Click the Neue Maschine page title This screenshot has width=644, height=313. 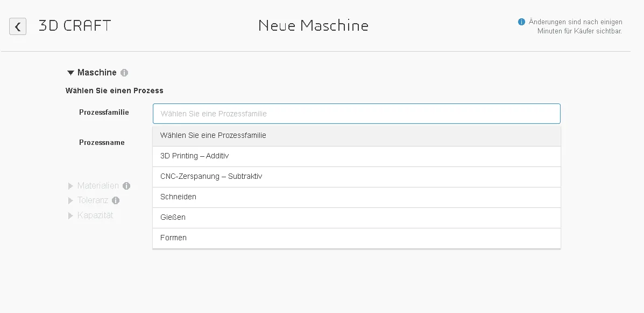click(x=313, y=25)
